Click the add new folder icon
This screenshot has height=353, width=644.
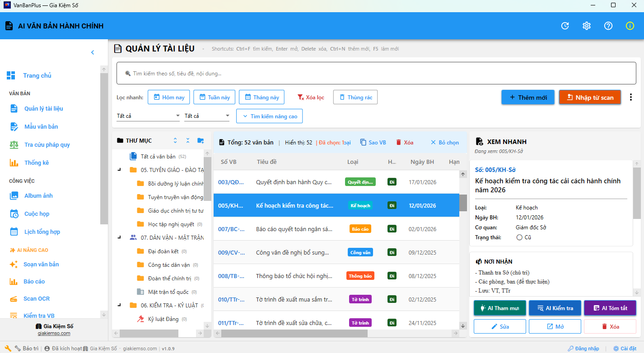pyautogui.click(x=201, y=141)
